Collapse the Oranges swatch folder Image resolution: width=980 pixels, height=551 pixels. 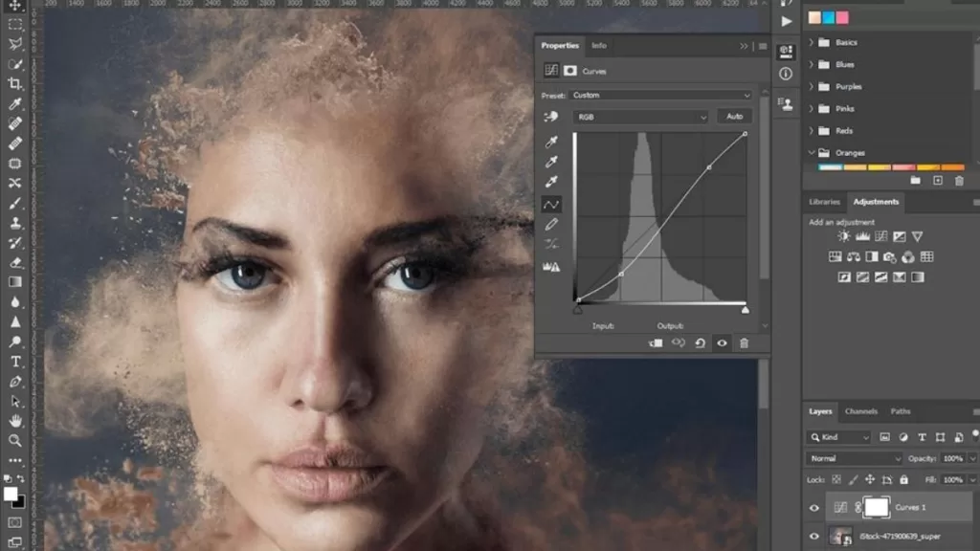point(812,152)
